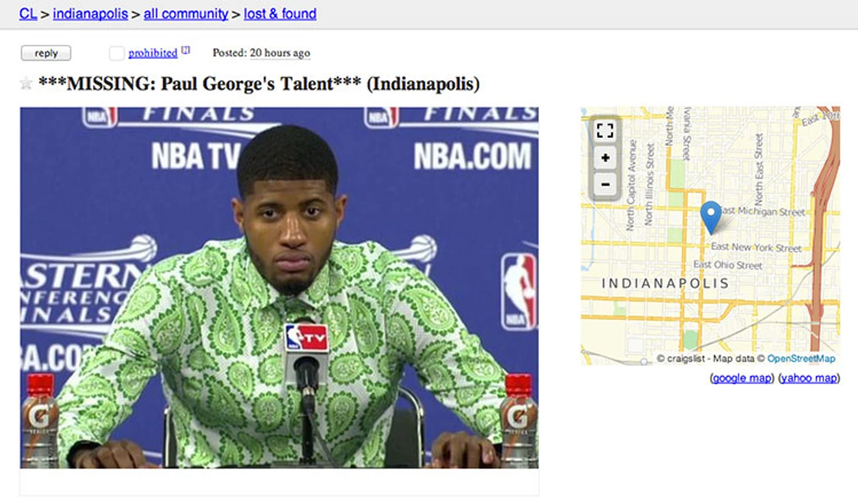Open the indianapolis breadcrumb link
This screenshot has width=858, height=504.
(91, 14)
